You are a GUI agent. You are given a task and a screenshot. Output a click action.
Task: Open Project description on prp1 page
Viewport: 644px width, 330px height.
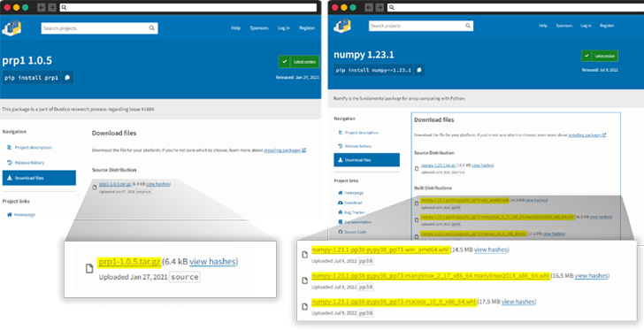[x=34, y=147]
